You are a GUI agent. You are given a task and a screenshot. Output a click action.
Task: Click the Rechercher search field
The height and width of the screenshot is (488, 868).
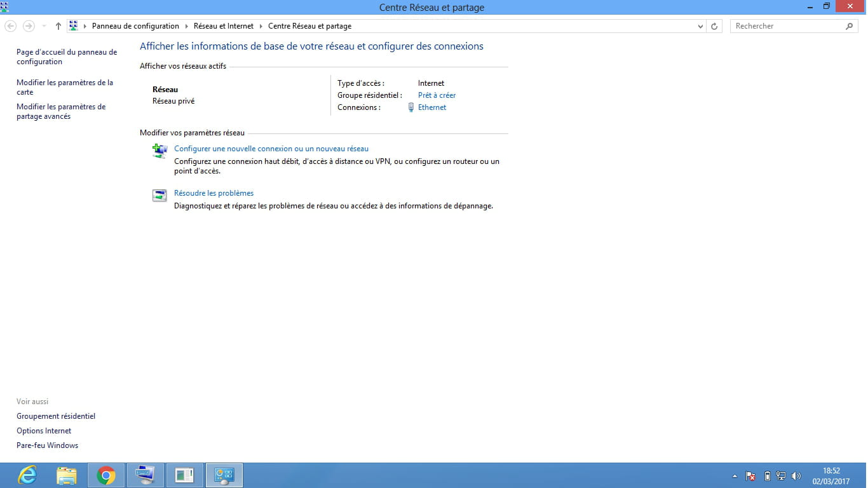point(788,26)
